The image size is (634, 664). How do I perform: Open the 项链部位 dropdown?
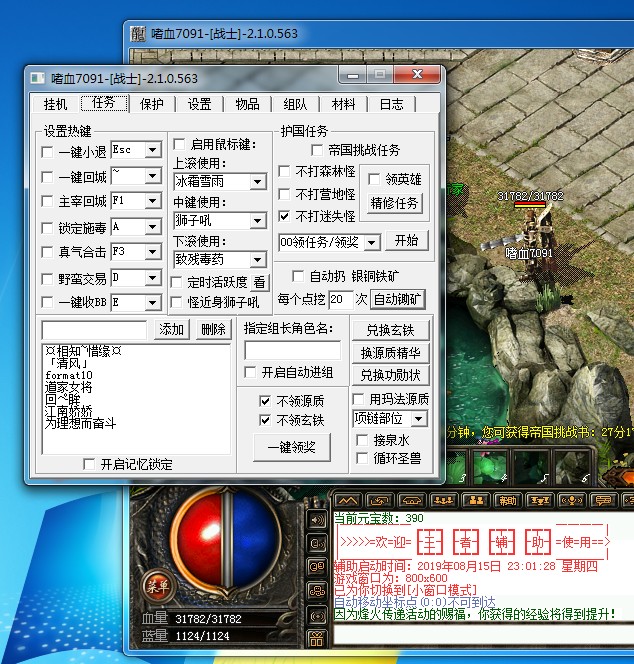click(419, 419)
